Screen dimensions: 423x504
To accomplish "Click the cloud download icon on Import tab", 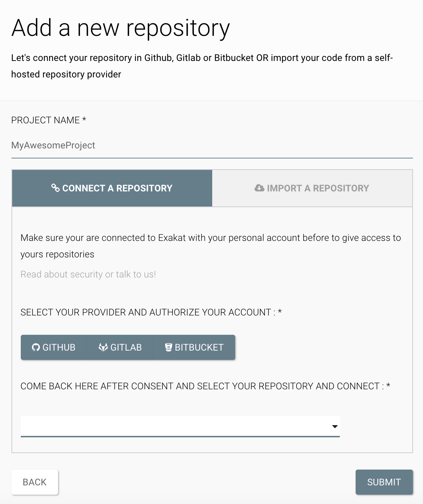I will [x=259, y=188].
